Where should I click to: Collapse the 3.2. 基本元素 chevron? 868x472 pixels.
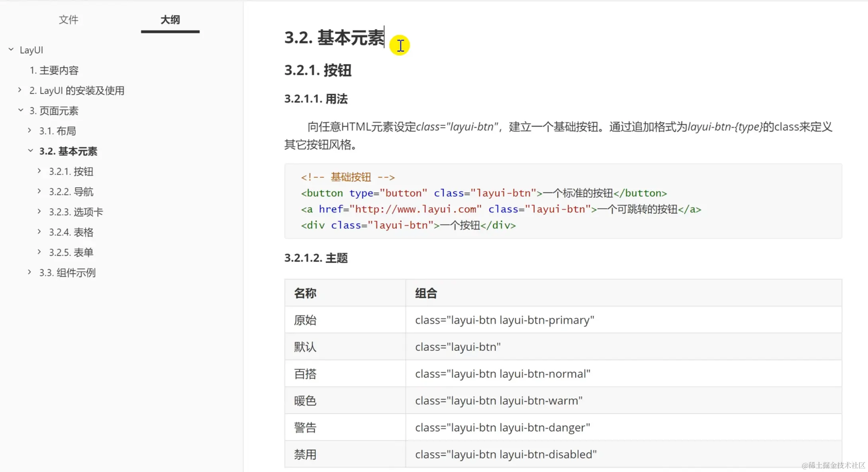tap(30, 151)
